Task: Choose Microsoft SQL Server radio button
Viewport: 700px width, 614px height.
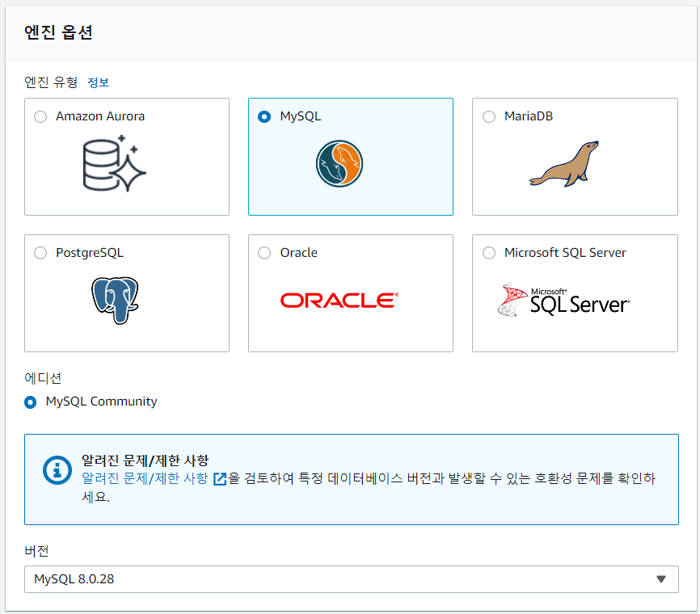Action: 489,253
